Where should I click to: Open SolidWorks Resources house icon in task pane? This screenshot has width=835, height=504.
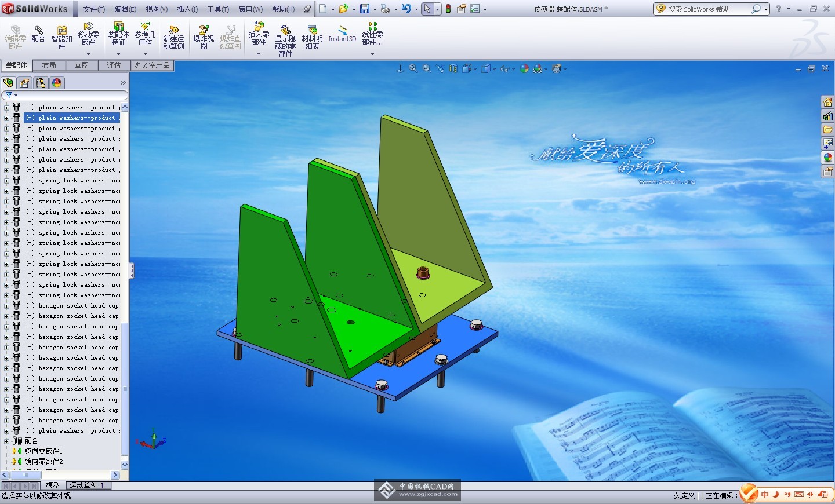827,102
